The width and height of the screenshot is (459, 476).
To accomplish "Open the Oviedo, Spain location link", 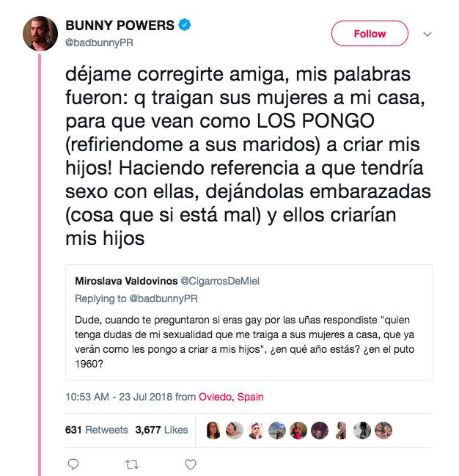I will (231, 397).
